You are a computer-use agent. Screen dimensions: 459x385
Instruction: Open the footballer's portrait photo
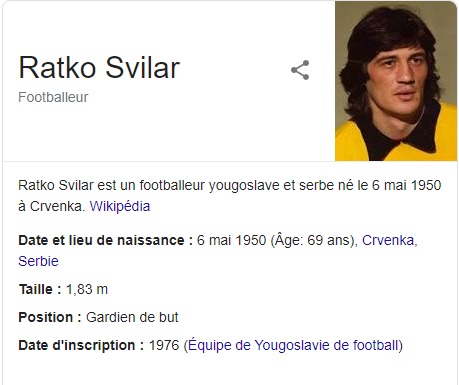(x=396, y=81)
